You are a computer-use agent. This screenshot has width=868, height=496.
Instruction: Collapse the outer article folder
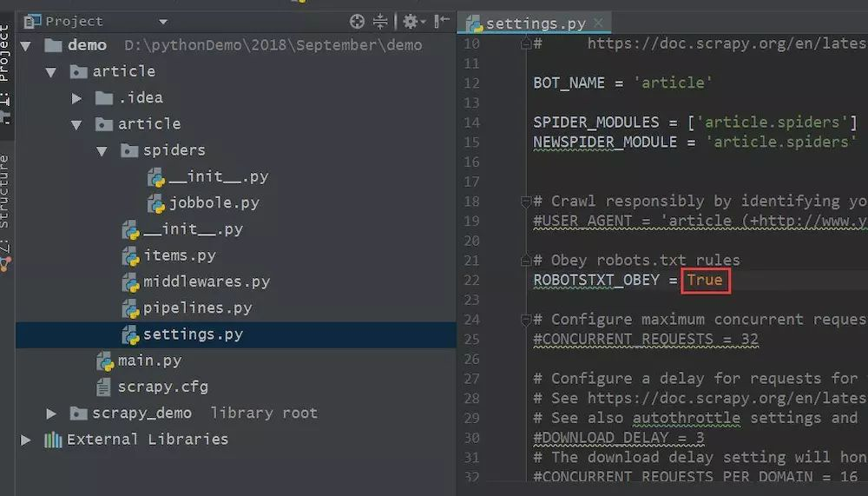click(51, 72)
